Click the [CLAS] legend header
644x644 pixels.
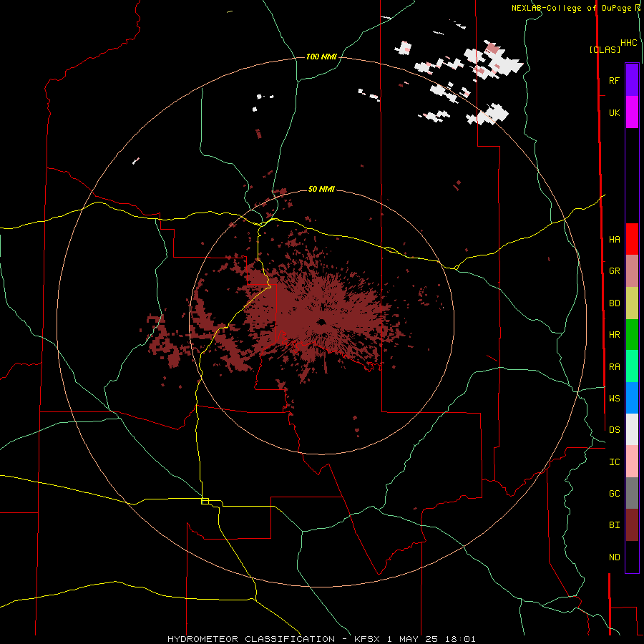click(605, 49)
